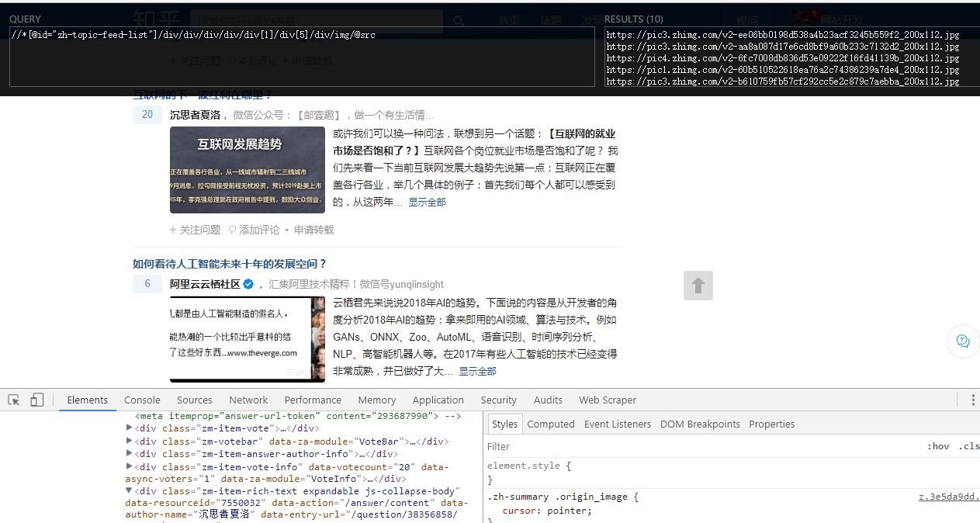The image size is (980, 523).
Task: Open question 如何看待人工智能未来十年的发展空间
Action: point(230,264)
